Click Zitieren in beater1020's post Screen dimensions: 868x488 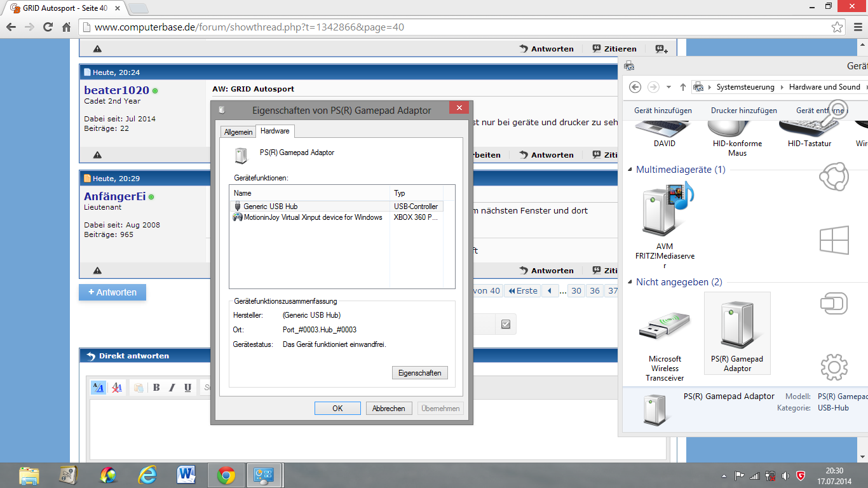606,155
